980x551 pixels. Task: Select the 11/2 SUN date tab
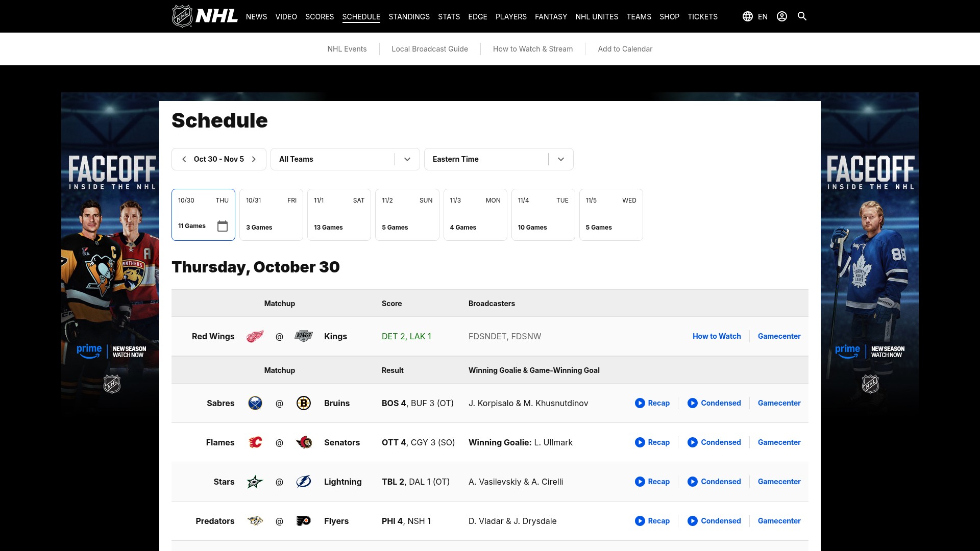tap(407, 215)
